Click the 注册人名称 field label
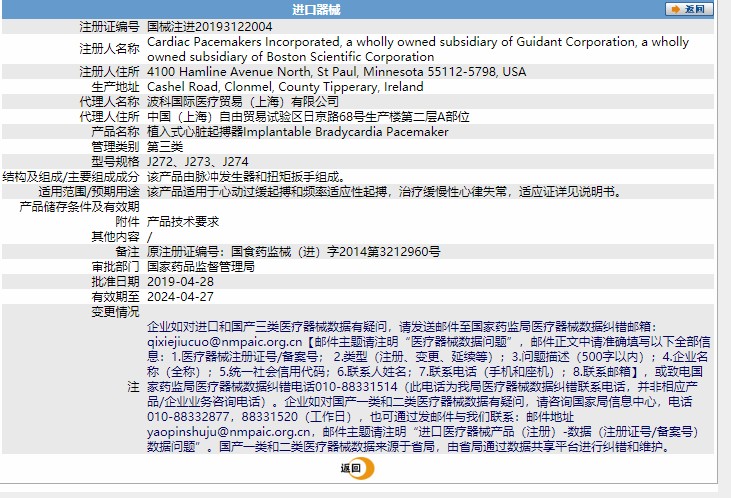The width and height of the screenshot is (731, 498). [x=109, y=49]
